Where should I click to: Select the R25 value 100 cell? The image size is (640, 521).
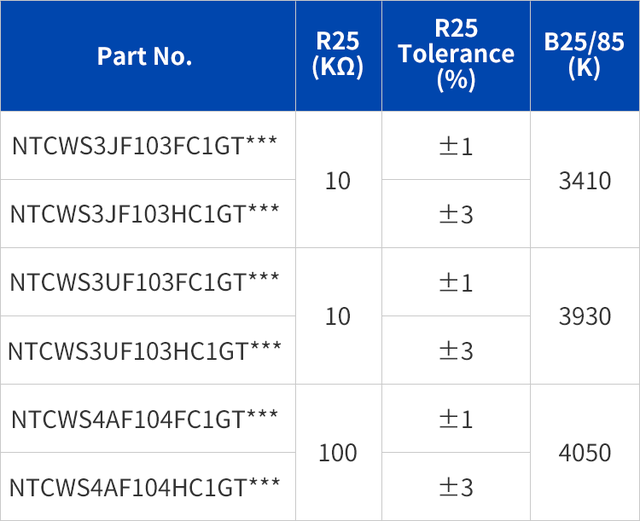pos(338,452)
